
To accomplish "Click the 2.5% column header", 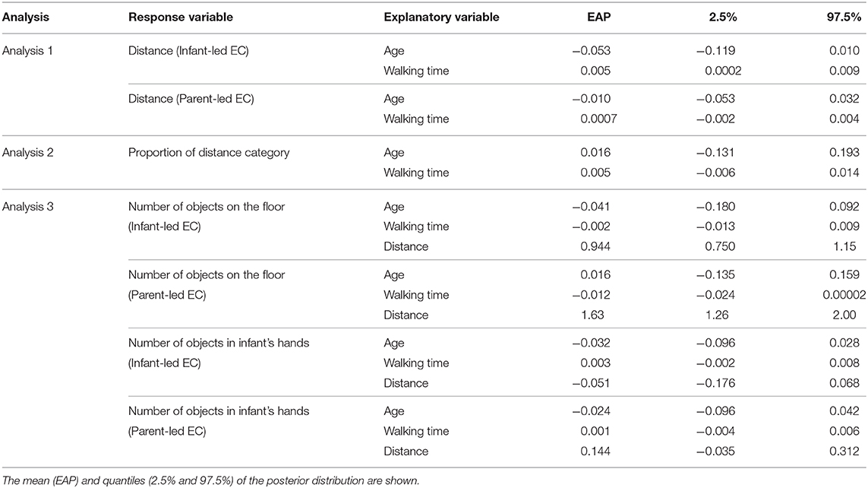I will tap(723, 17).
